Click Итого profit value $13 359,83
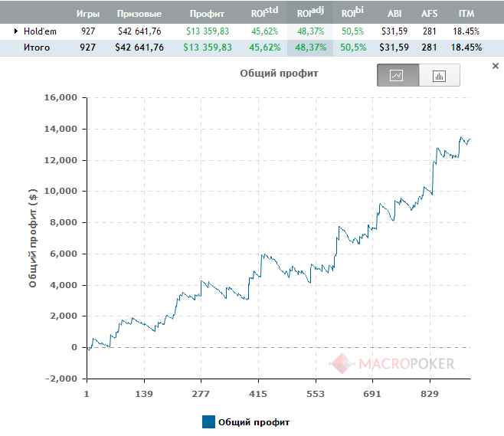 point(208,48)
